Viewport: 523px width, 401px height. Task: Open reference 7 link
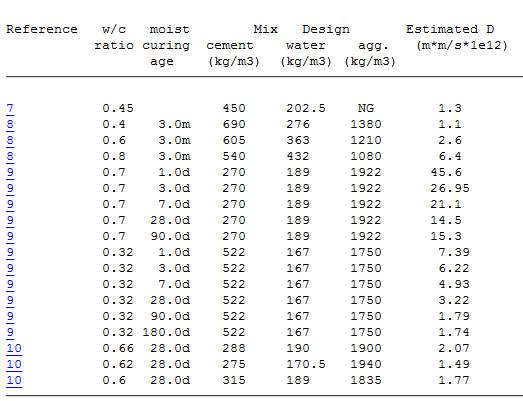10,108
